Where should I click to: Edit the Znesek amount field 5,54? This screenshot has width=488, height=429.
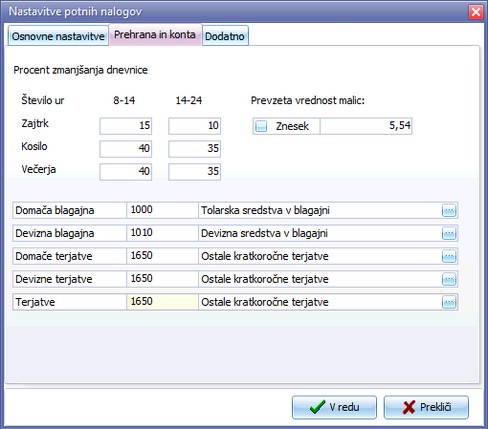pyautogui.click(x=366, y=126)
